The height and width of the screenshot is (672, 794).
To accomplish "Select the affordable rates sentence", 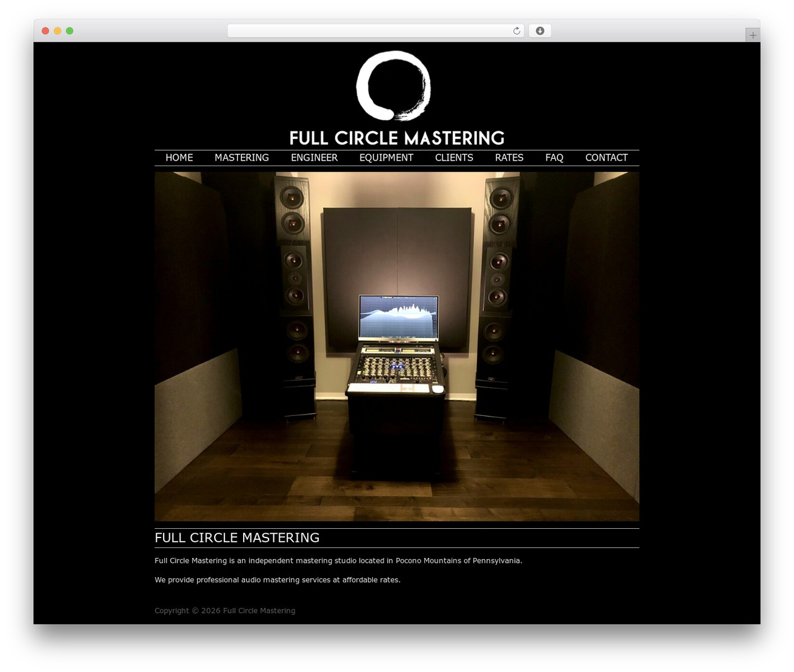I will 277,580.
